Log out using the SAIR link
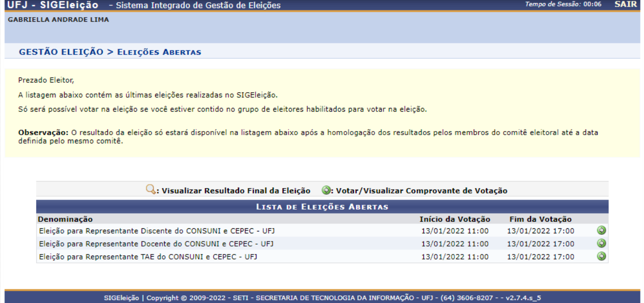This screenshot has width=644, height=303. (625, 5)
